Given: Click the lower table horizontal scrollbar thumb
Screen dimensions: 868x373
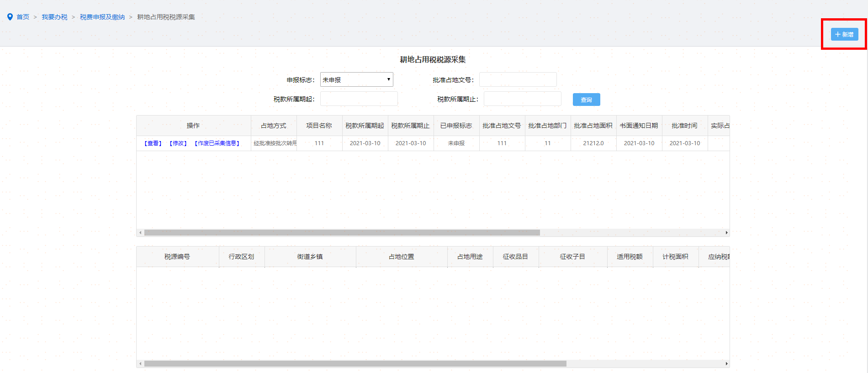Looking at the screenshot, I should pyautogui.click(x=355, y=364).
